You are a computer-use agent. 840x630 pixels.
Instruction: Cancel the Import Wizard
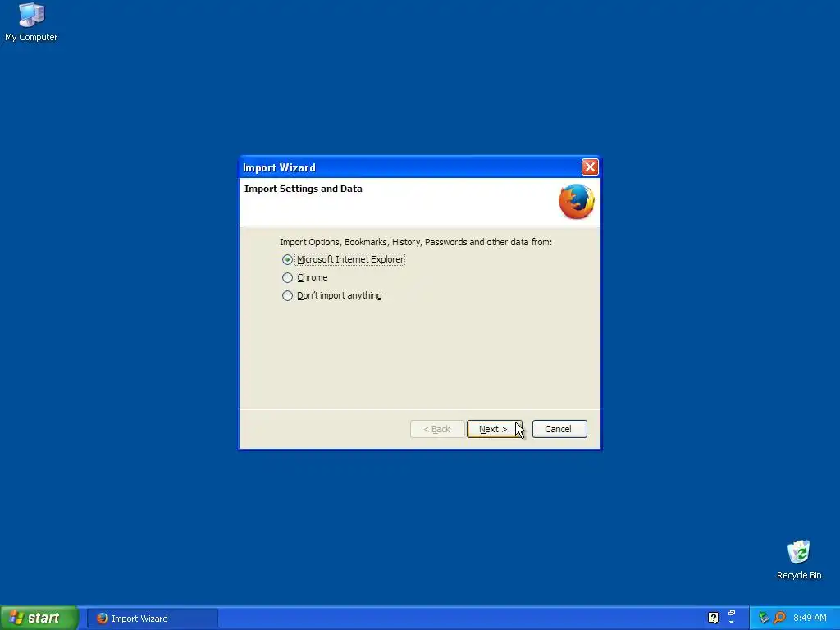(559, 429)
